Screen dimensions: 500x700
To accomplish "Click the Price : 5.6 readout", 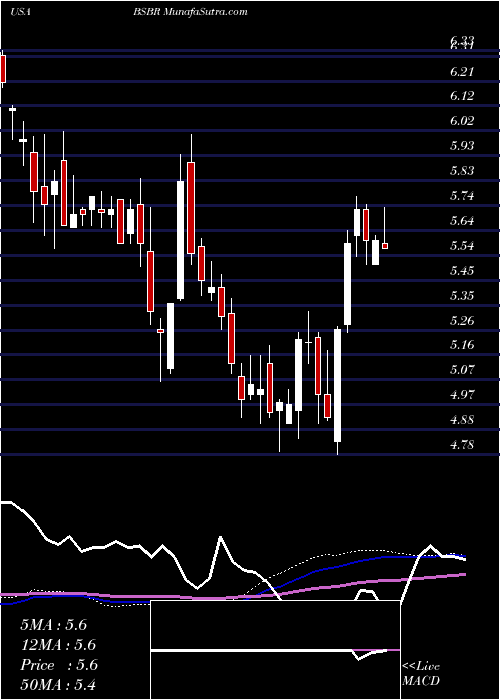I will [58, 665].
